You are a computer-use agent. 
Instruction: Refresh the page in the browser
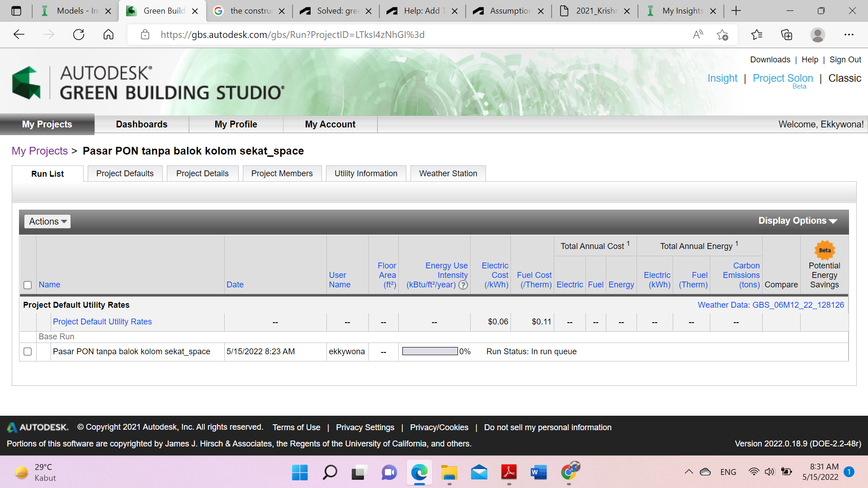pos(79,34)
